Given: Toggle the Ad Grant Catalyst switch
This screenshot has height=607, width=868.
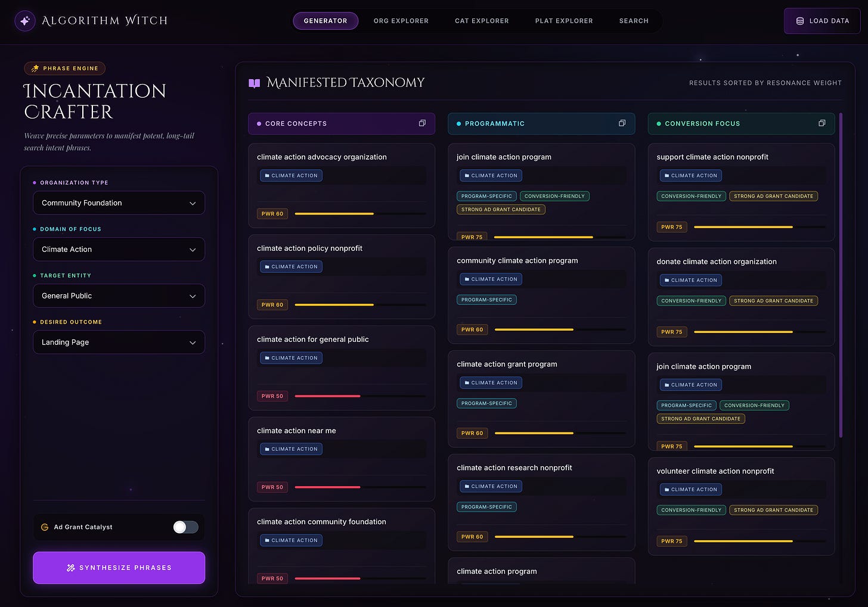Looking at the screenshot, I should tap(185, 527).
